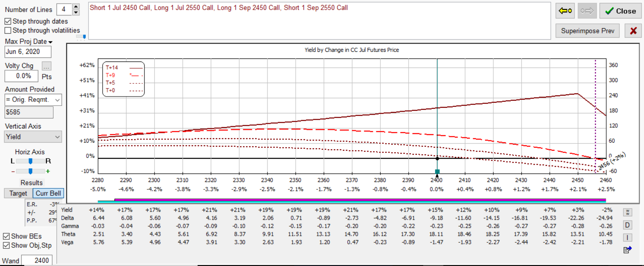Screen dimensions: 644x266
Task: Click the 'I' icon button by the table
Action: tap(627, 237)
